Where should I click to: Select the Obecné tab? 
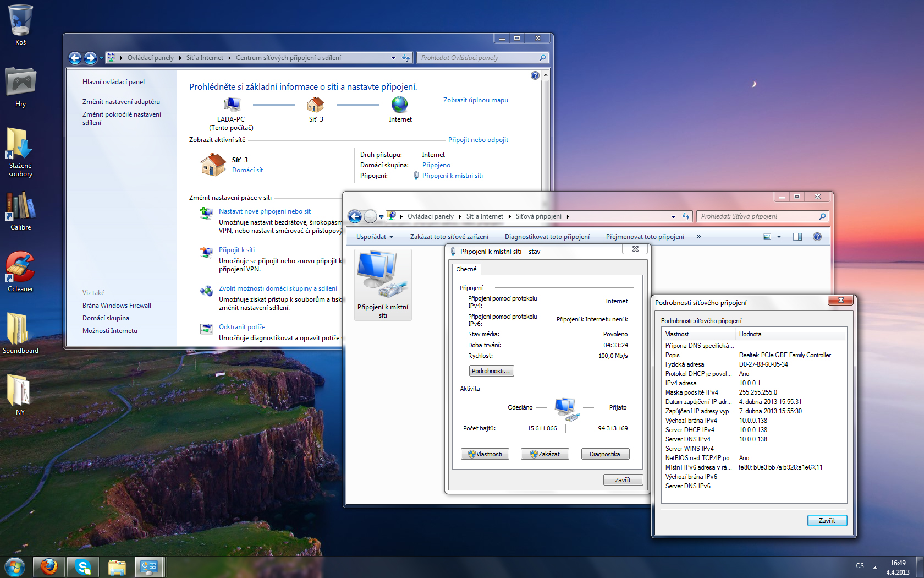click(x=466, y=269)
